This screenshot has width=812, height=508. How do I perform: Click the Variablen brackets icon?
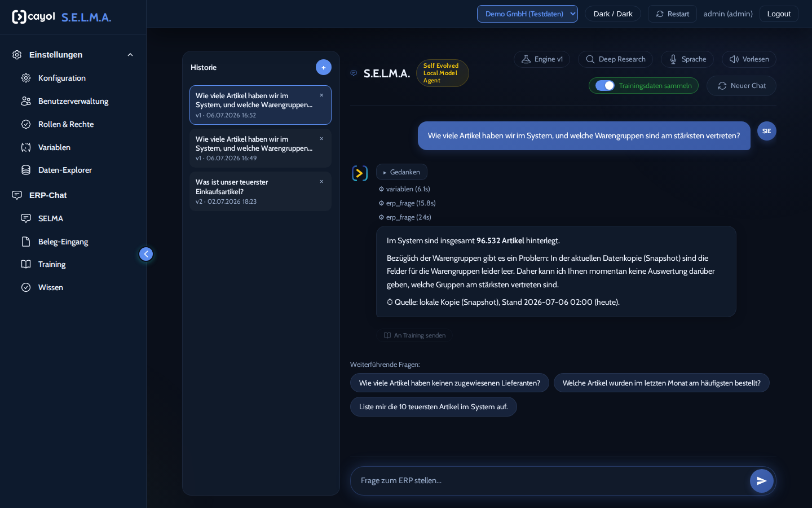coord(26,147)
